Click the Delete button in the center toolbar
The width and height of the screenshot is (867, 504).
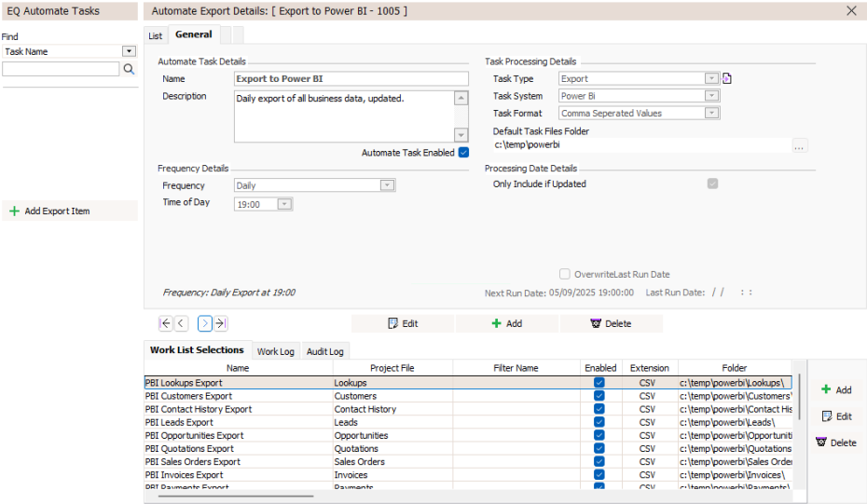pyautogui.click(x=612, y=323)
